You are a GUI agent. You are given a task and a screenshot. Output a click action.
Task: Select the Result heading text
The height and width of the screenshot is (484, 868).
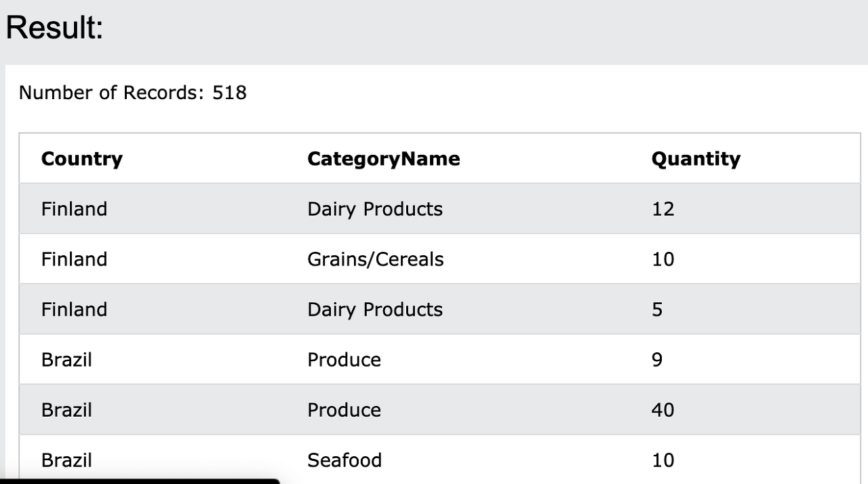[54, 28]
